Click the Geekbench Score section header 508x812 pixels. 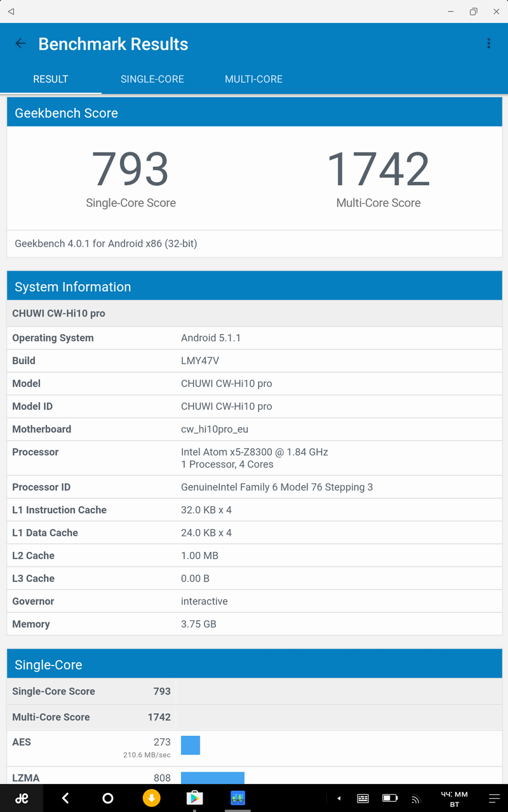(x=255, y=113)
